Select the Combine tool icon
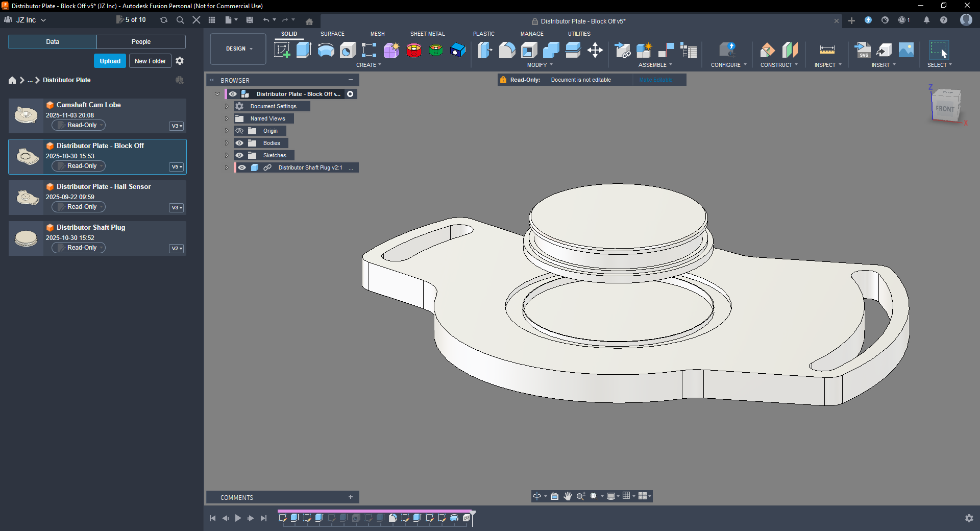The image size is (980, 531). [x=551, y=50]
